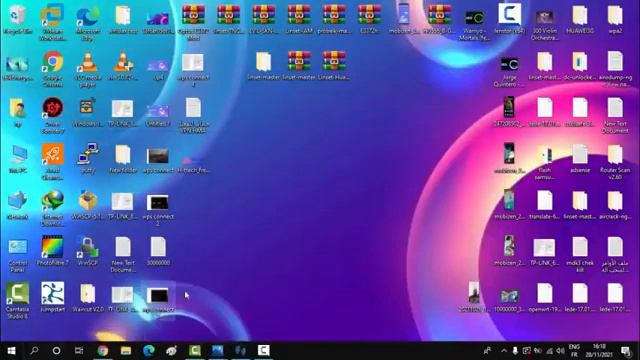Image resolution: width=640 pixels, height=360 pixels.
Task: Open Edge from the taskbar
Action: (x=149, y=351)
